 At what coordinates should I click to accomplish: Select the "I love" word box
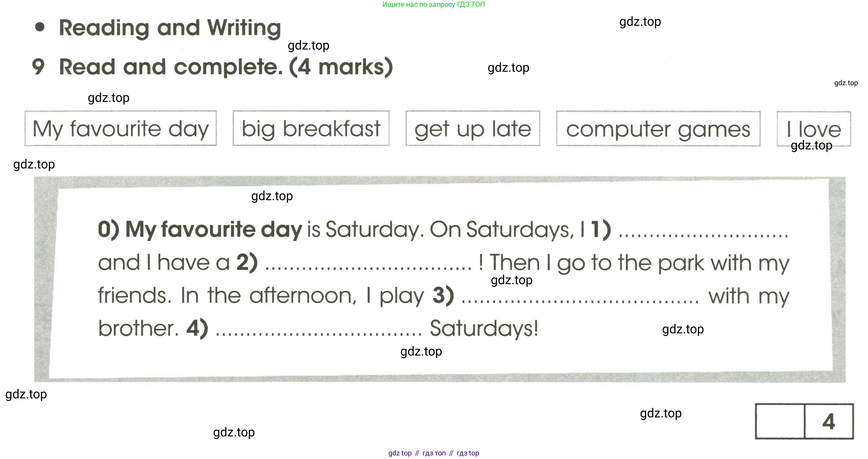click(x=814, y=129)
